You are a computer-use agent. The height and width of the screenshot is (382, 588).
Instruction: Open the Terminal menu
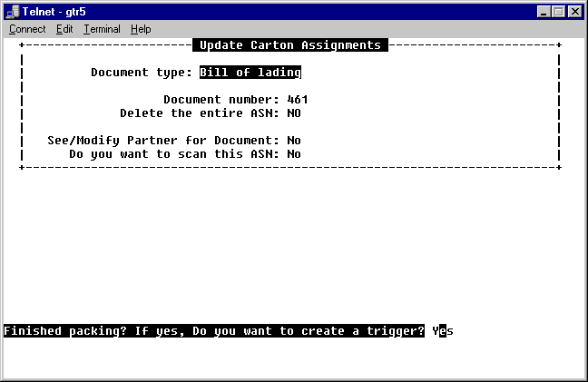click(102, 29)
